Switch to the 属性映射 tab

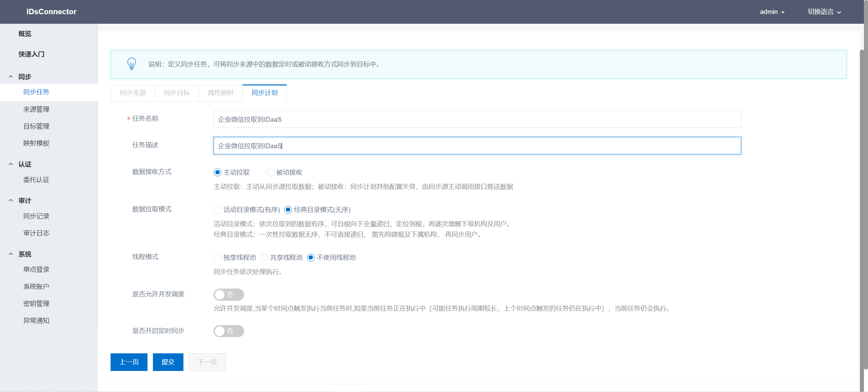(220, 93)
